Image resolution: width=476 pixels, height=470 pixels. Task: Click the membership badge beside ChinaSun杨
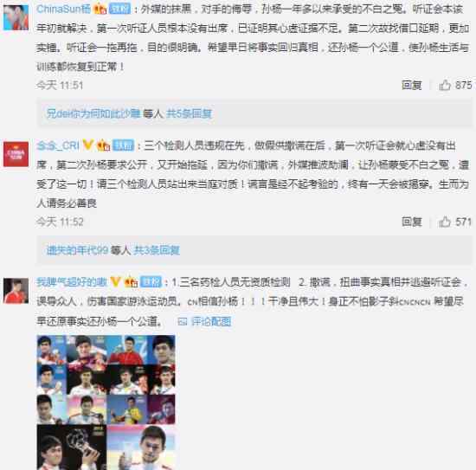[x=100, y=9]
